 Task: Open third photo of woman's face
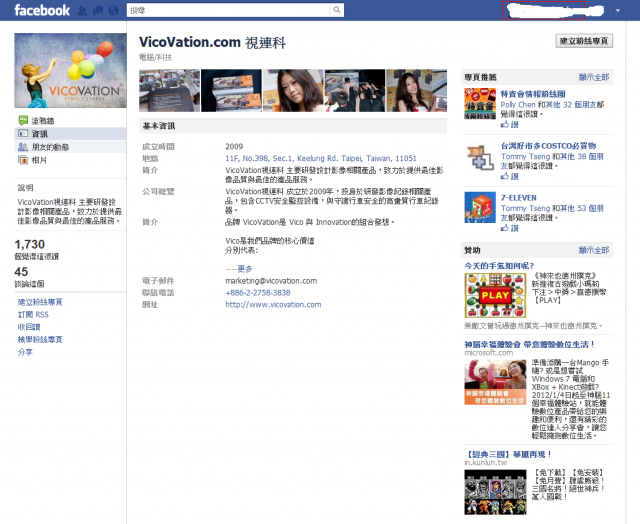293,90
